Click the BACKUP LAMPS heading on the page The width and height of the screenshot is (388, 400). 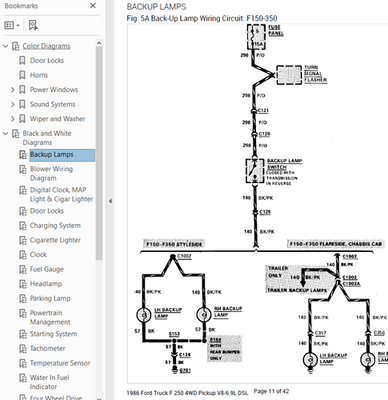point(156,7)
